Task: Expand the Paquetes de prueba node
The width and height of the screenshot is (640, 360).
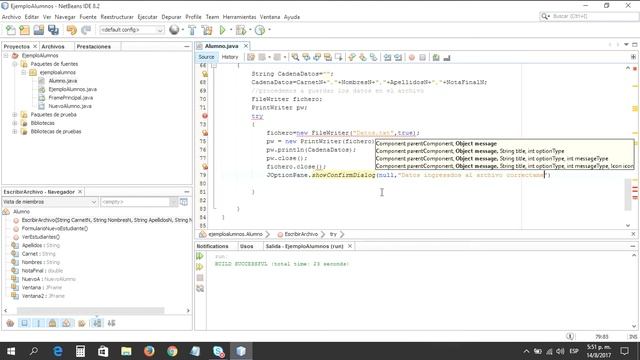Action: coord(15,115)
